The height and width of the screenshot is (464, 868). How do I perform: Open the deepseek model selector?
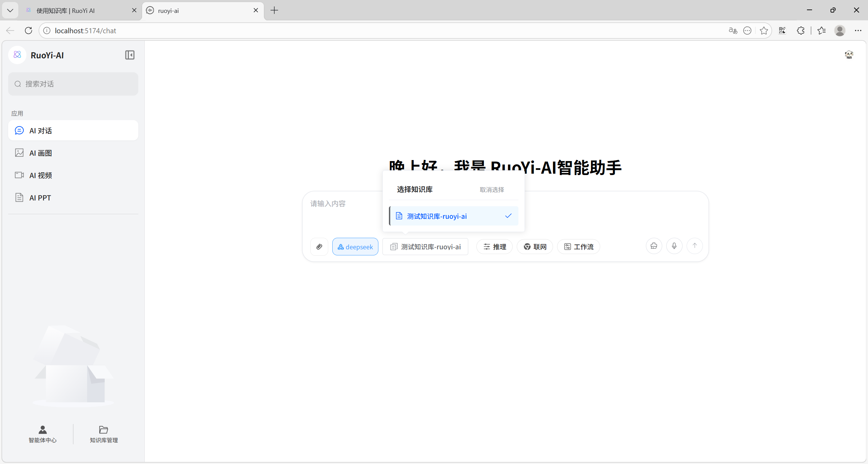[x=355, y=247]
